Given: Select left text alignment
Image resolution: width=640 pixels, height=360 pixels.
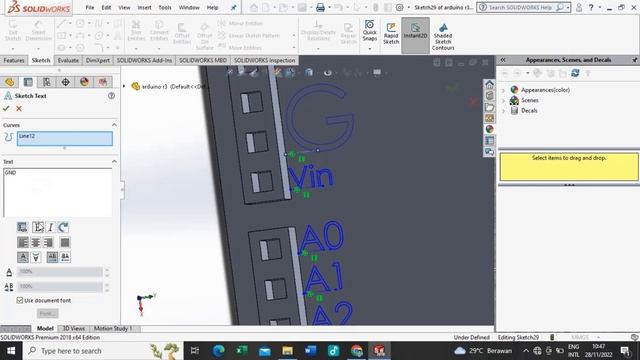Looking at the screenshot, I should (x=23, y=243).
